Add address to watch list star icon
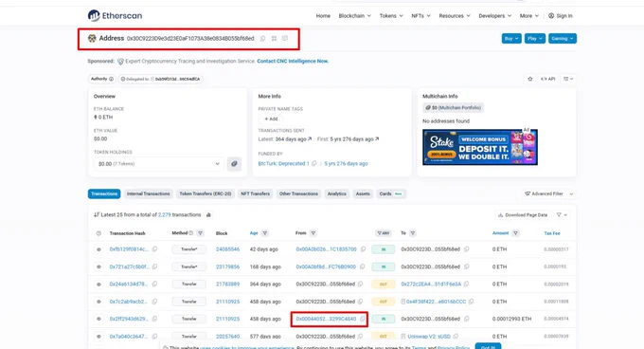The height and width of the screenshot is (349, 644). (530, 79)
